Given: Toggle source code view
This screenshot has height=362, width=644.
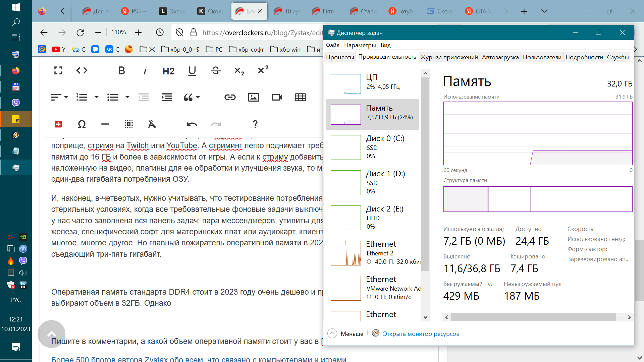Looking at the screenshot, I should [82, 70].
